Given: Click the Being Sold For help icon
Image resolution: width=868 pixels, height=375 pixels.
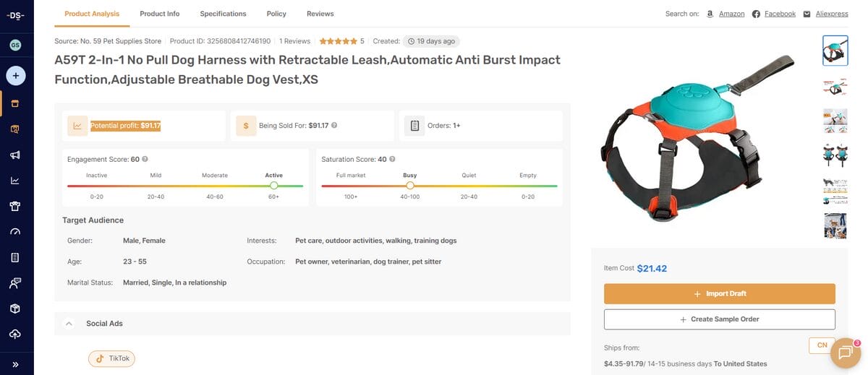Looking at the screenshot, I should coord(334,125).
